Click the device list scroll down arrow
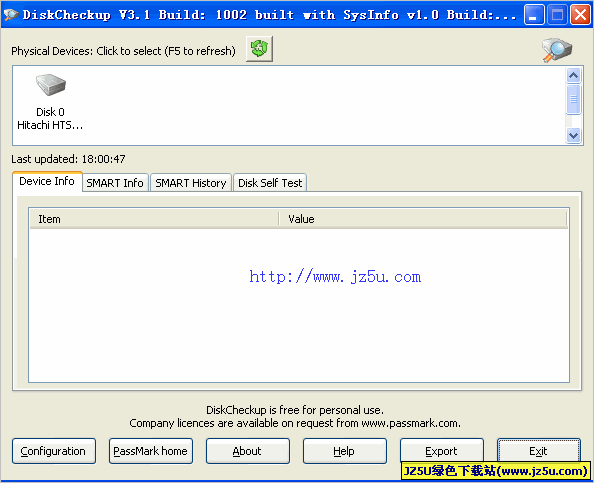Image resolution: width=594 pixels, height=483 pixels. pyautogui.click(x=574, y=135)
